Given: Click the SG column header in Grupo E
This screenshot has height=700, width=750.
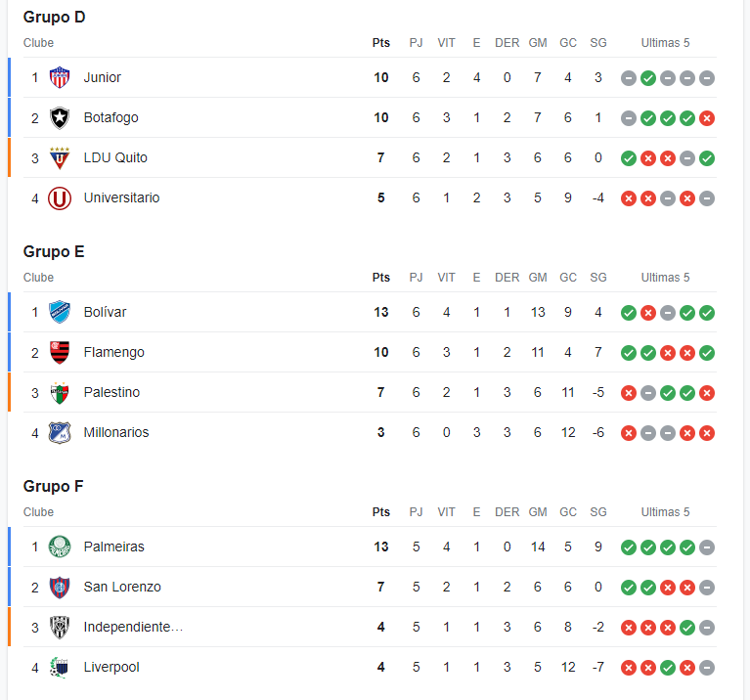Looking at the screenshot, I should tap(597, 278).
